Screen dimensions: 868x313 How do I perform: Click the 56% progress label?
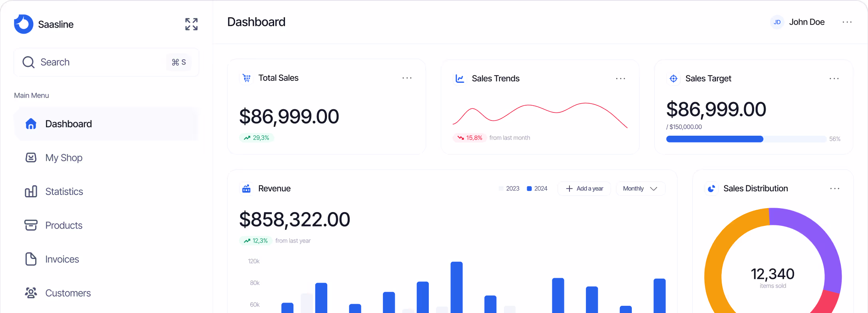click(x=835, y=139)
